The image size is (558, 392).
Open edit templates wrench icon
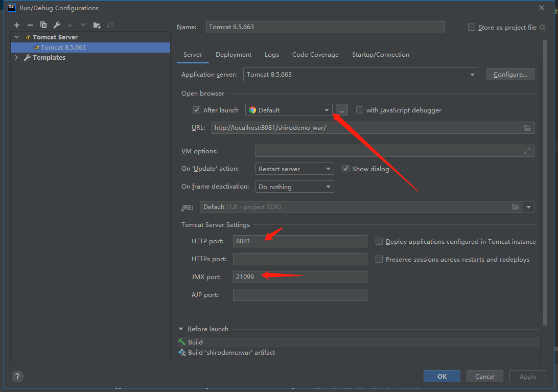pos(57,25)
